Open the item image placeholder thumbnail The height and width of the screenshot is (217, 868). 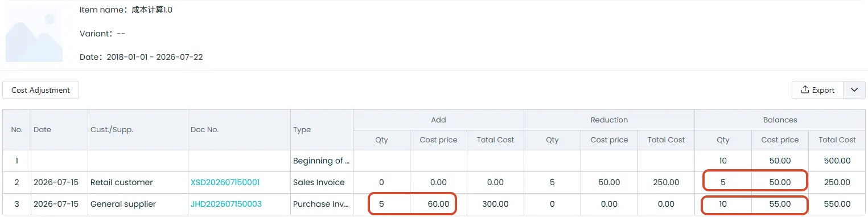coord(34,34)
